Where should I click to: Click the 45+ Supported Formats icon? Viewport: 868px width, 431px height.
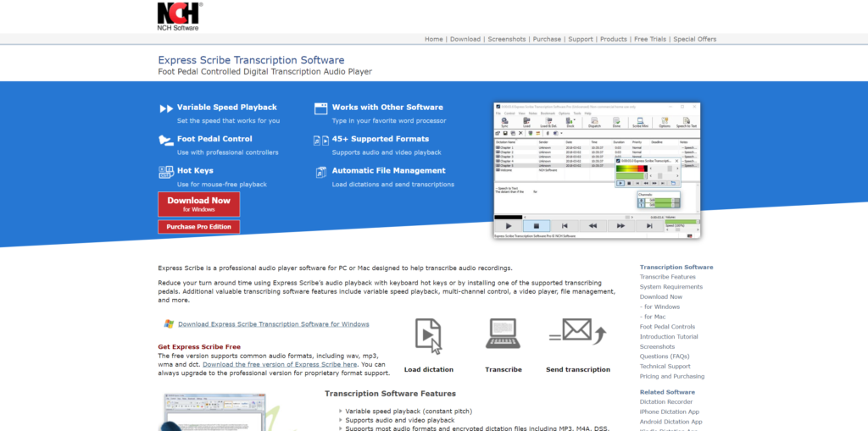320,140
